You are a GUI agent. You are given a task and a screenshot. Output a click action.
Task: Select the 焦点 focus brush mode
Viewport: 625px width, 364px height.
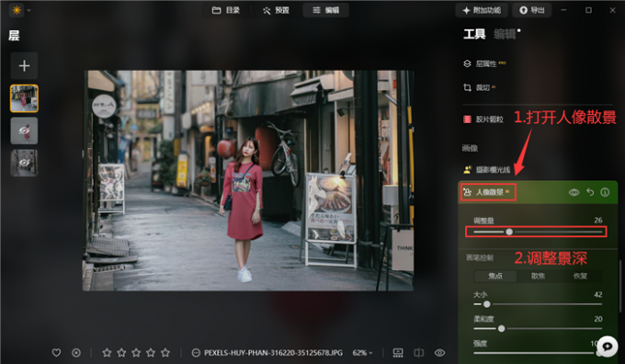495,276
